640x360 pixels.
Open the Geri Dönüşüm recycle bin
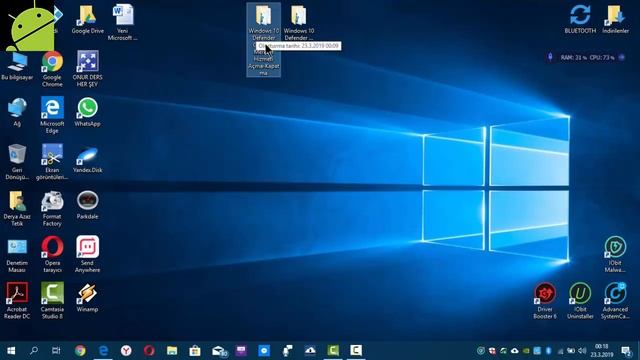(17, 162)
